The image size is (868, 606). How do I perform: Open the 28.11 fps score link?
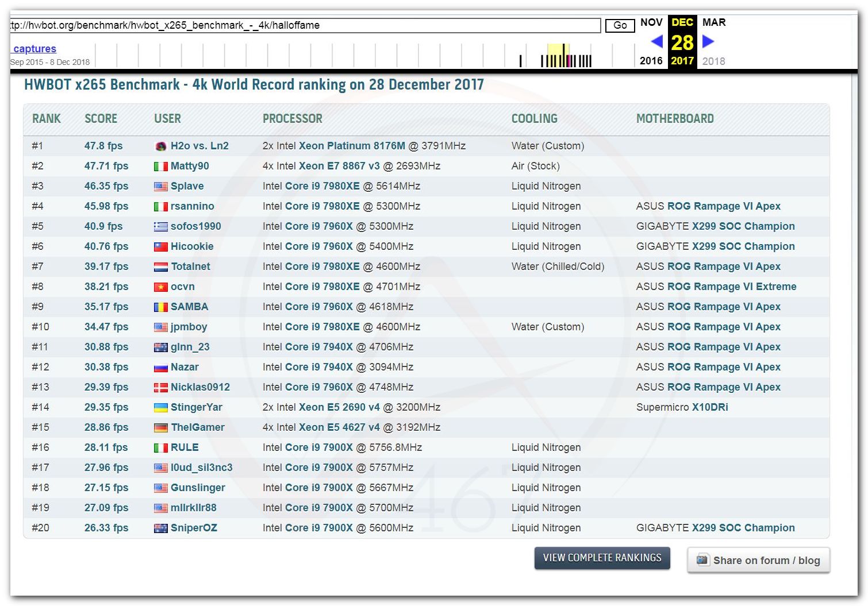(x=106, y=447)
